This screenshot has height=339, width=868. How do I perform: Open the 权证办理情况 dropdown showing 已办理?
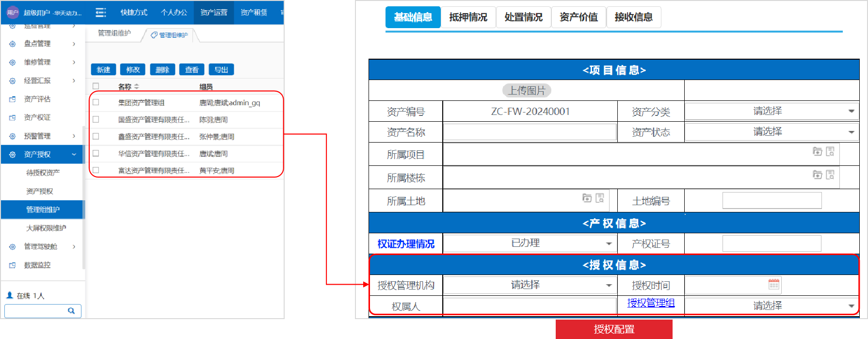530,243
